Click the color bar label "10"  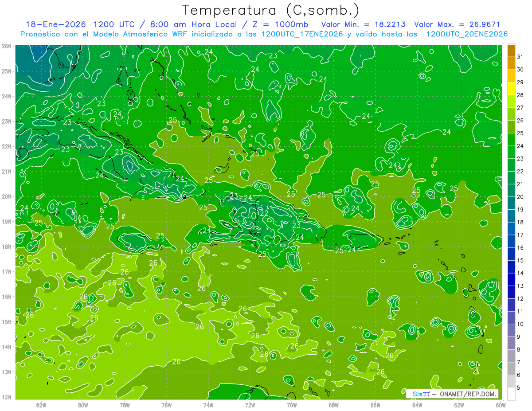pyautogui.click(x=520, y=324)
